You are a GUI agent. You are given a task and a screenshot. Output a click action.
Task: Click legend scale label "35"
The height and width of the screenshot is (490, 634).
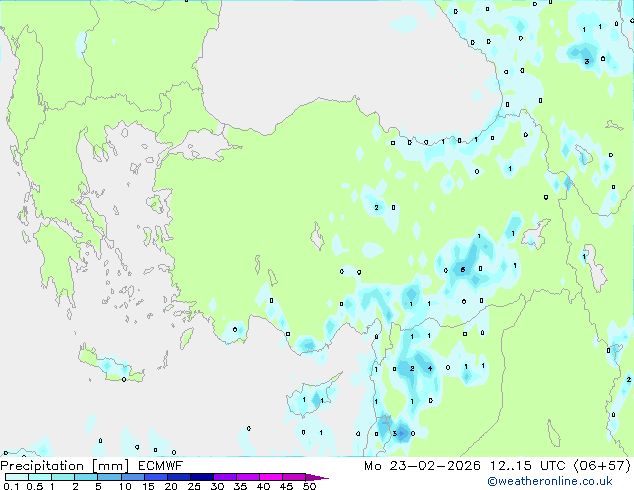tap(240, 486)
